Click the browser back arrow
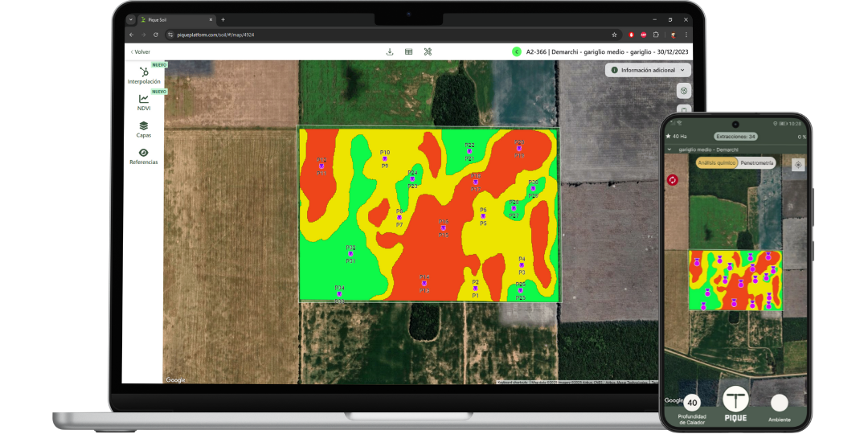This screenshot has width=868, height=434. [131, 35]
